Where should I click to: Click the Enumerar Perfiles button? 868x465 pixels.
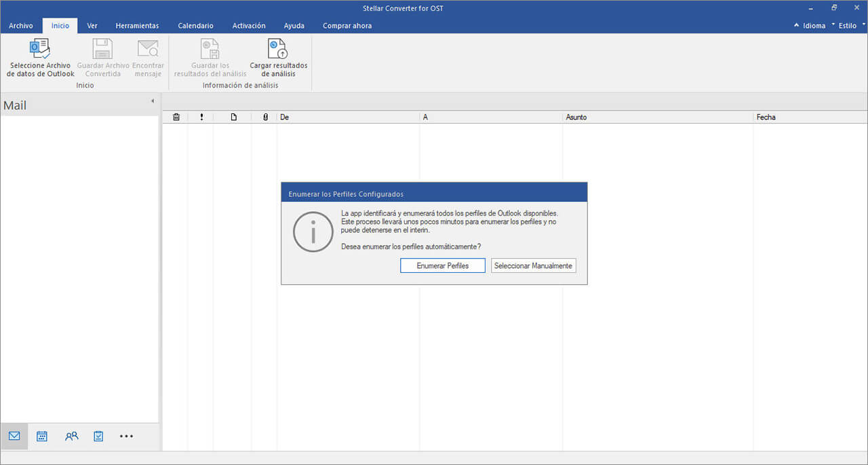tap(443, 265)
